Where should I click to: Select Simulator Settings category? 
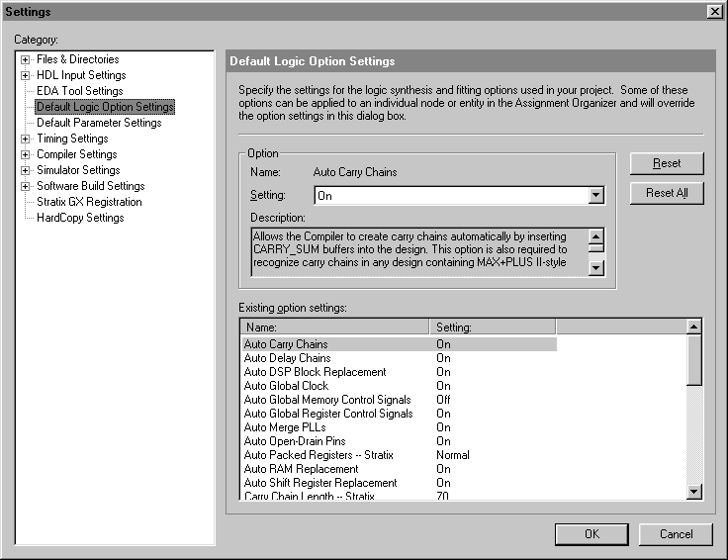click(78, 170)
